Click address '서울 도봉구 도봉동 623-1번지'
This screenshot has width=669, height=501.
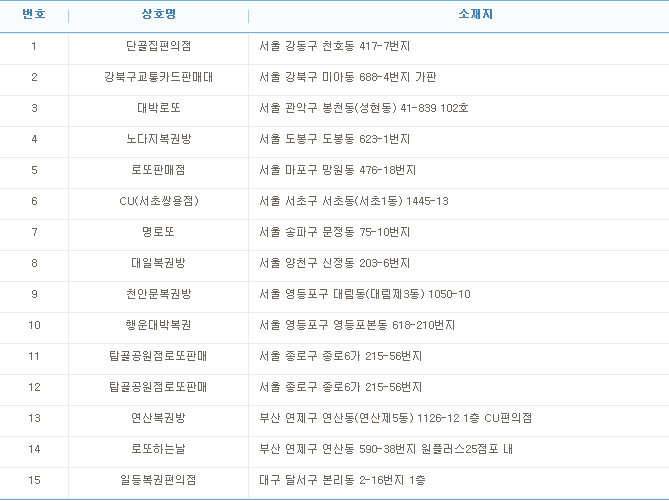(334, 139)
